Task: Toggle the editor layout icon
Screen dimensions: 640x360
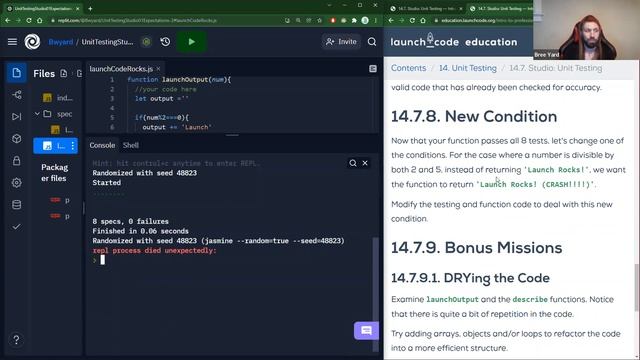Action: pos(373,69)
